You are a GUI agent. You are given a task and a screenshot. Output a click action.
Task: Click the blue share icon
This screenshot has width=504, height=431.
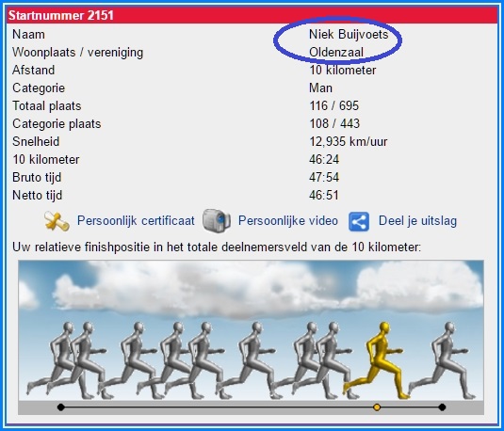tap(359, 221)
